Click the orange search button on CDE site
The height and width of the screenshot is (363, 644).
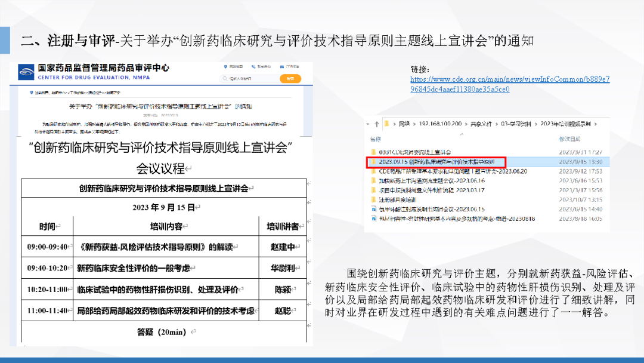[x=290, y=79]
